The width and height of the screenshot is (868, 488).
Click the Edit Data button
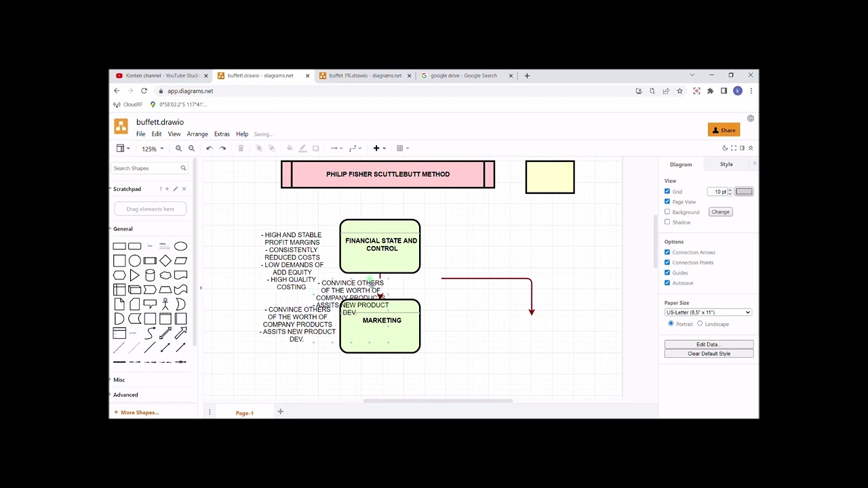tap(709, 344)
